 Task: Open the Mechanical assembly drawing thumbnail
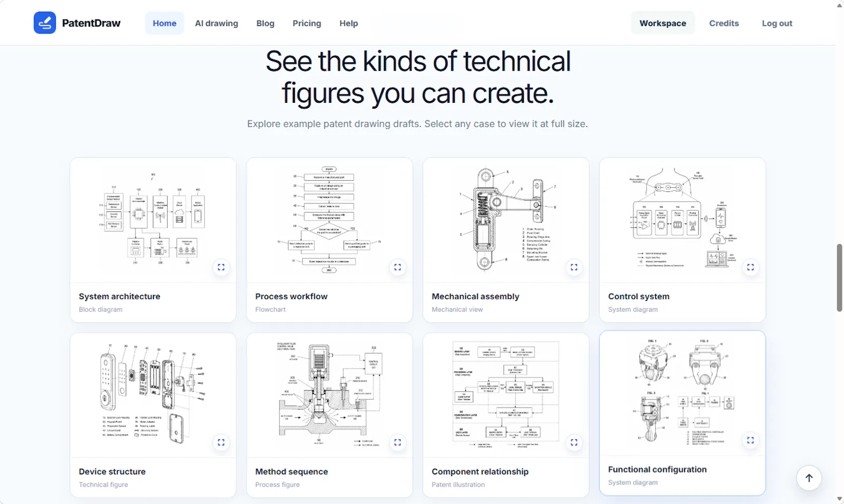(x=506, y=220)
